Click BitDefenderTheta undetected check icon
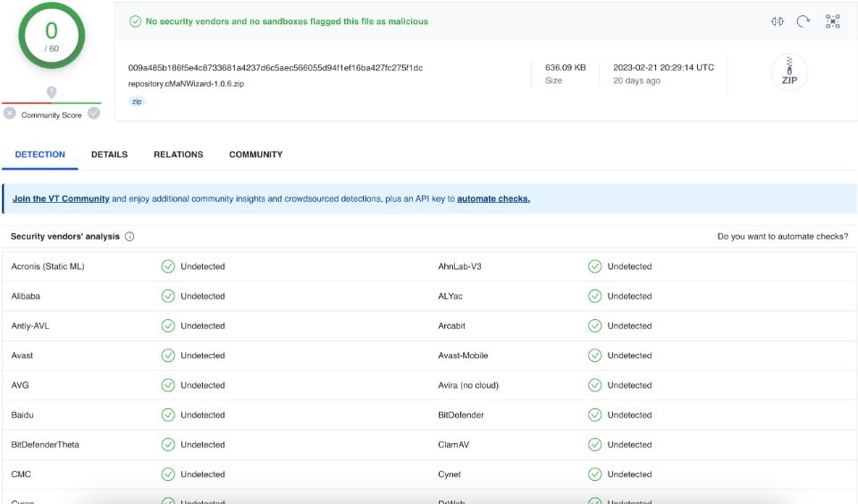 pos(168,444)
